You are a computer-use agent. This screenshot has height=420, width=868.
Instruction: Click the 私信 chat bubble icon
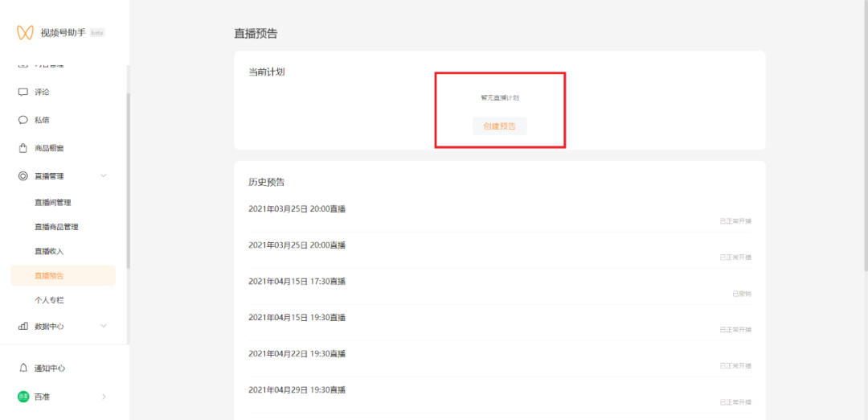point(23,120)
